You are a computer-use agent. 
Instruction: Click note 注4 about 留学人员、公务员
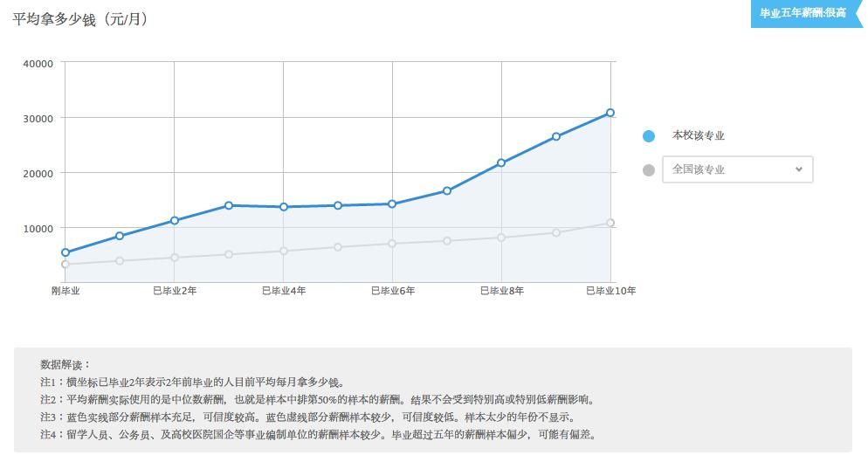click(320, 434)
